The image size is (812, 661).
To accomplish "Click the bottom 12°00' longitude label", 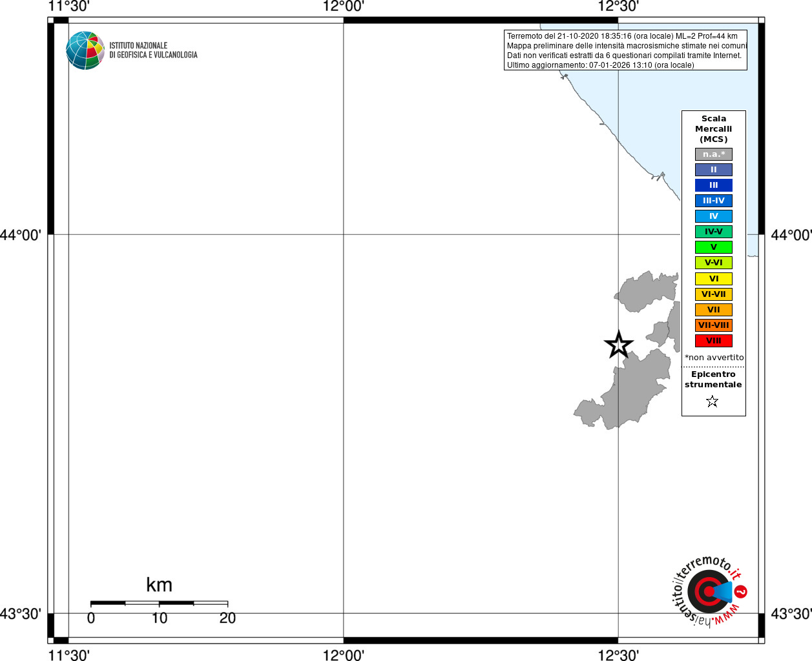I will [x=344, y=655].
